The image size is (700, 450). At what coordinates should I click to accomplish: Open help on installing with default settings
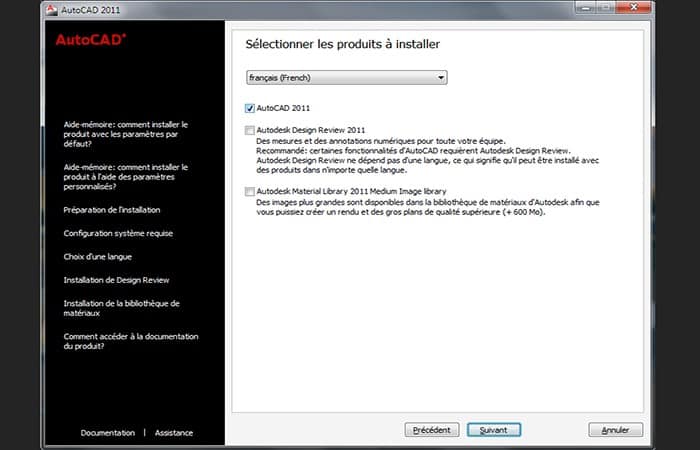(125, 134)
